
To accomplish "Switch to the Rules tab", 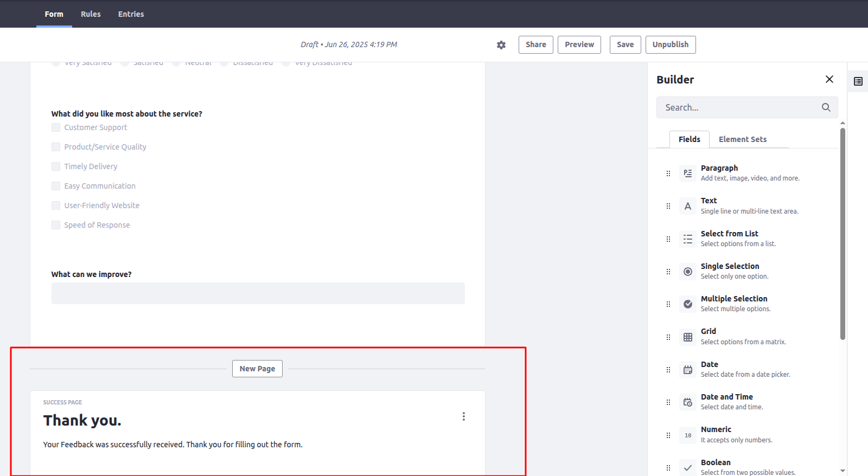I will tap(91, 14).
